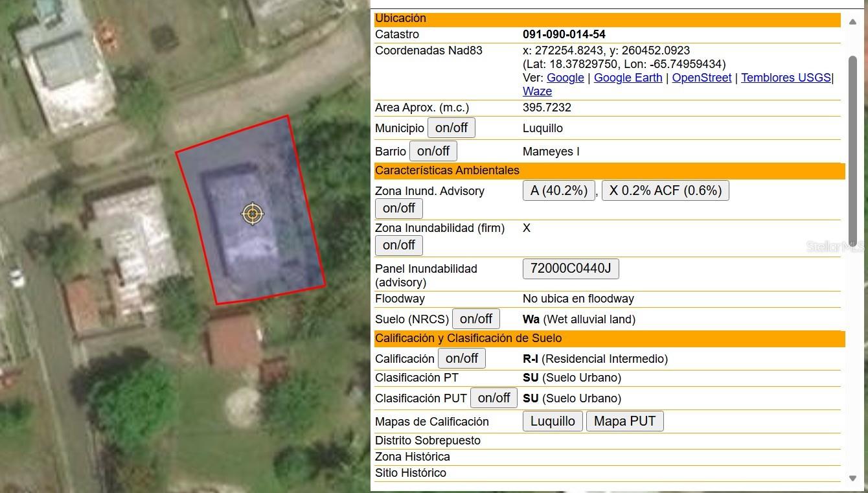This screenshot has height=493, width=868.
Task: Click the info panel vertical scrollbar thumb
Action: pos(852,149)
